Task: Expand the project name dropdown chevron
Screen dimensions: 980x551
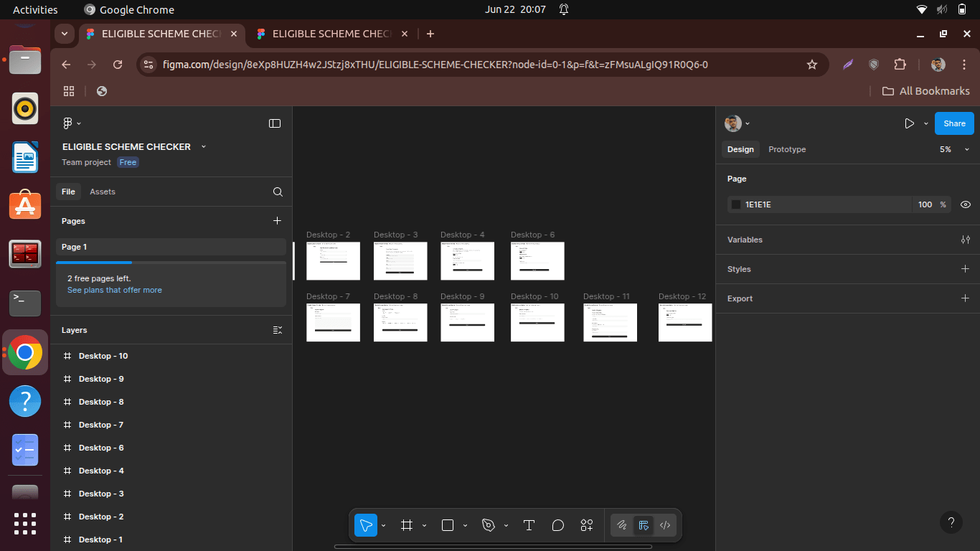Action: coord(204,146)
